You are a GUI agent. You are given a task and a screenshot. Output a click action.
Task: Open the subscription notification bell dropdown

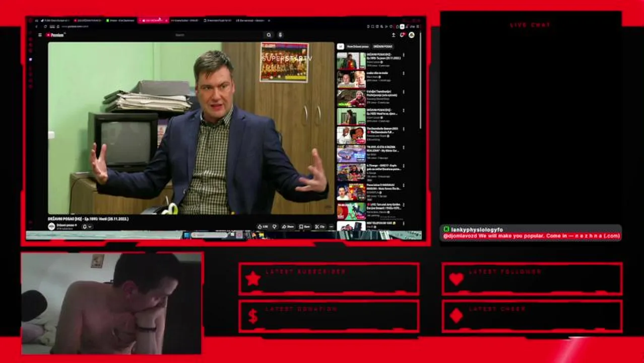click(x=87, y=227)
